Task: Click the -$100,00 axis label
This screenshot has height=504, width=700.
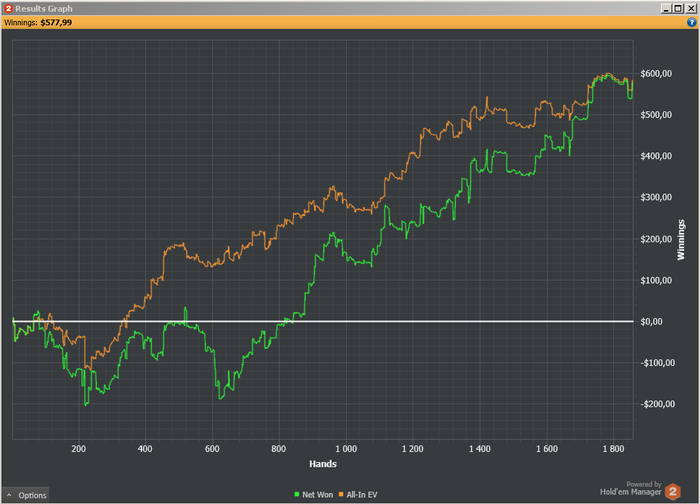Action: [x=658, y=363]
